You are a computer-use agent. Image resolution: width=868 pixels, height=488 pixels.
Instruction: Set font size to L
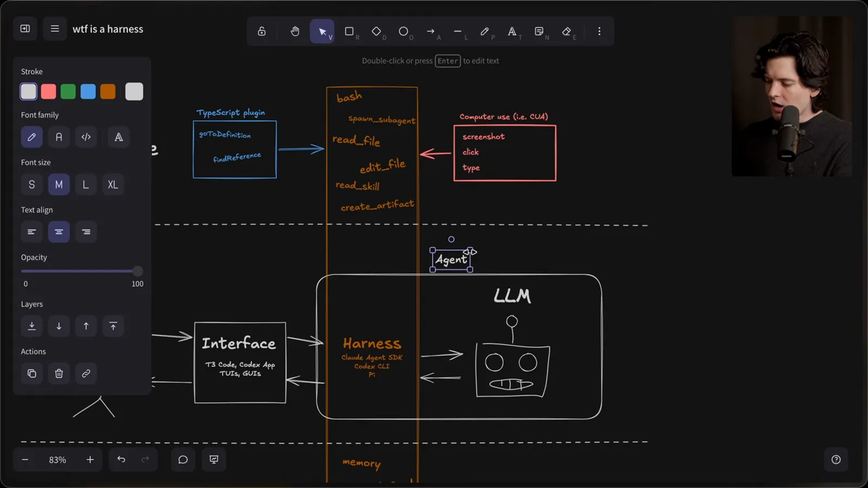(x=86, y=185)
